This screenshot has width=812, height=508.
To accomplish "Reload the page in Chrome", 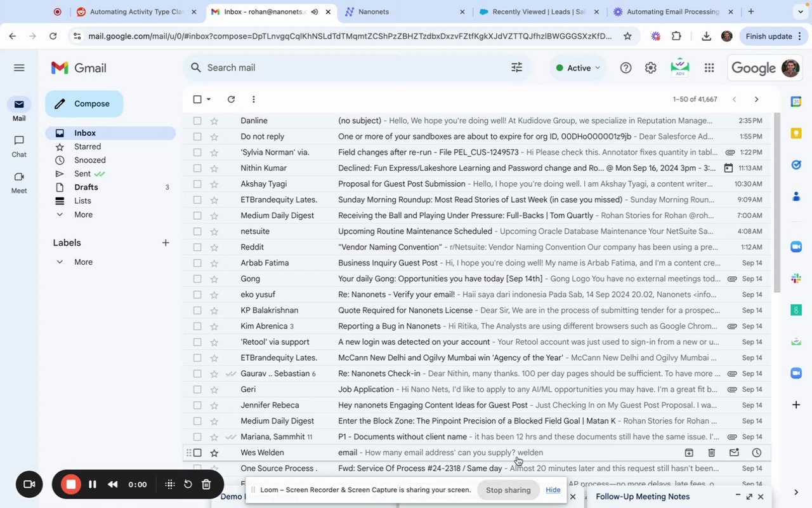I will click(53, 36).
